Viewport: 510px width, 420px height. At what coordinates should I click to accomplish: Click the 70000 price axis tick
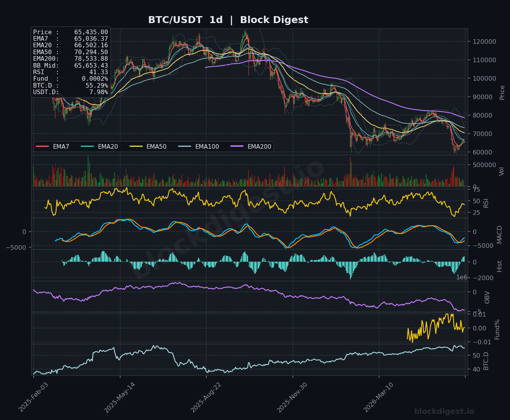483,134
